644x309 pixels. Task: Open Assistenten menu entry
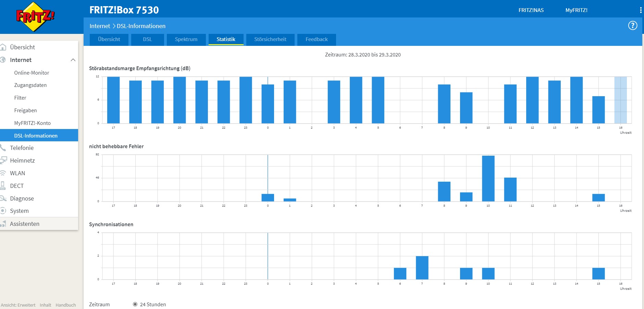[25, 224]
